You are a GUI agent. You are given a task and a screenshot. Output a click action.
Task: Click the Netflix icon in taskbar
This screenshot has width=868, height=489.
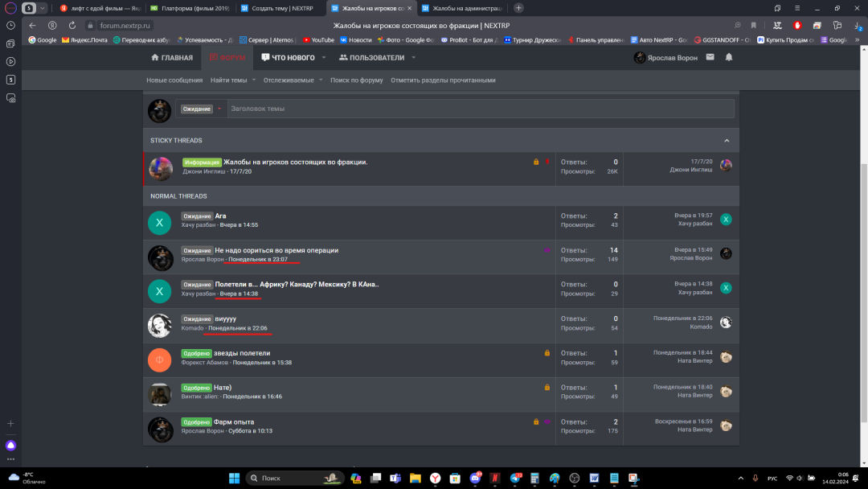pos(495,478)
